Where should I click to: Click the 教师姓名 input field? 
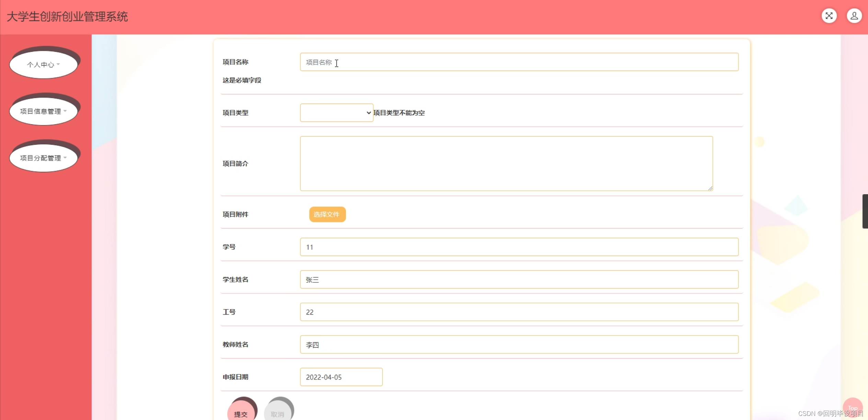(x=519, y=345)
